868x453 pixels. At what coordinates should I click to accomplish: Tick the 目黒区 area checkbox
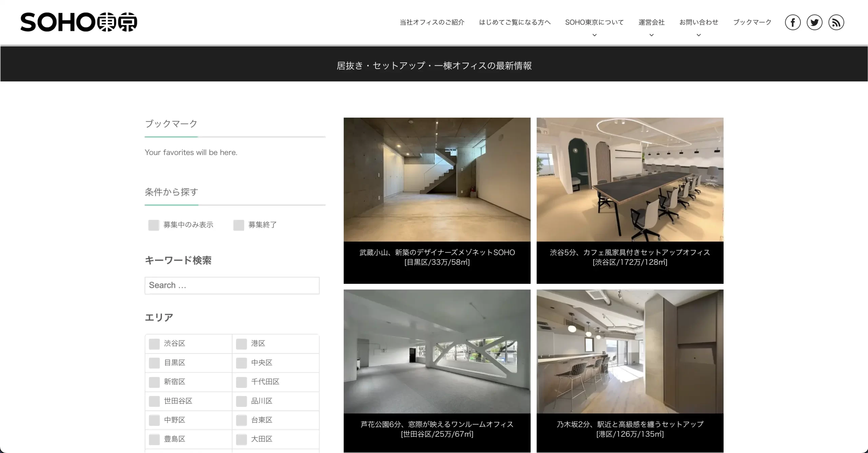(154, 363)
